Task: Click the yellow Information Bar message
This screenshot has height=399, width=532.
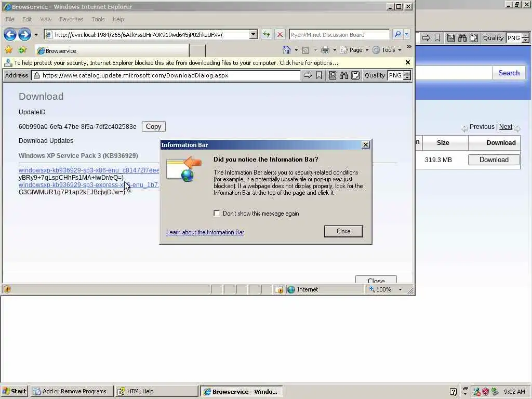Action: coord(176,63)
